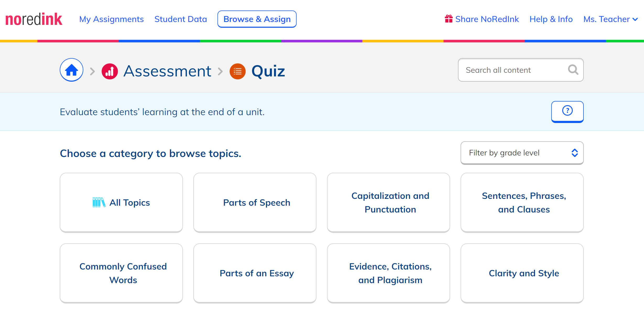Screen dimensions: 644x325
Task: Open the question mark help button
Action: 567,111
